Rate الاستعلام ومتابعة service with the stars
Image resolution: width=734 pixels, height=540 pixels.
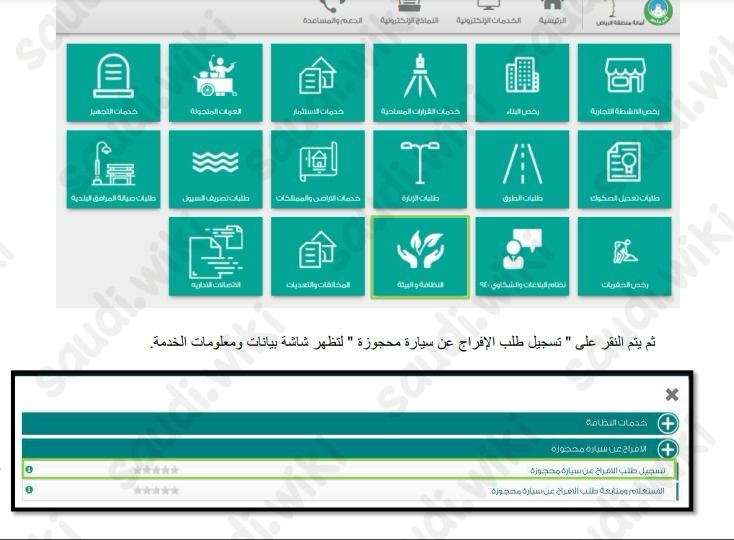tap(156, 490)
